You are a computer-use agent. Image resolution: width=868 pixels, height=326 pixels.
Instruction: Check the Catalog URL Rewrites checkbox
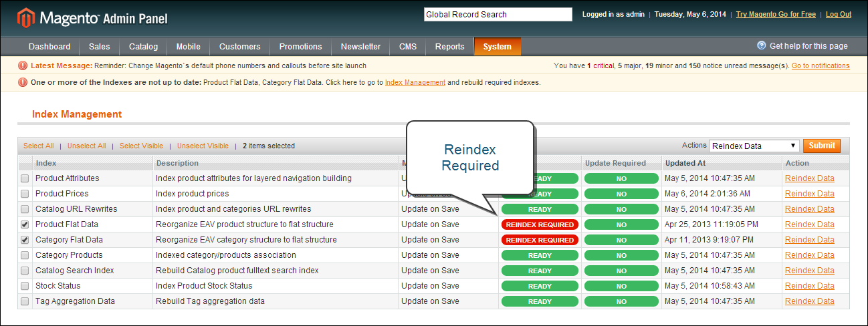25,209
